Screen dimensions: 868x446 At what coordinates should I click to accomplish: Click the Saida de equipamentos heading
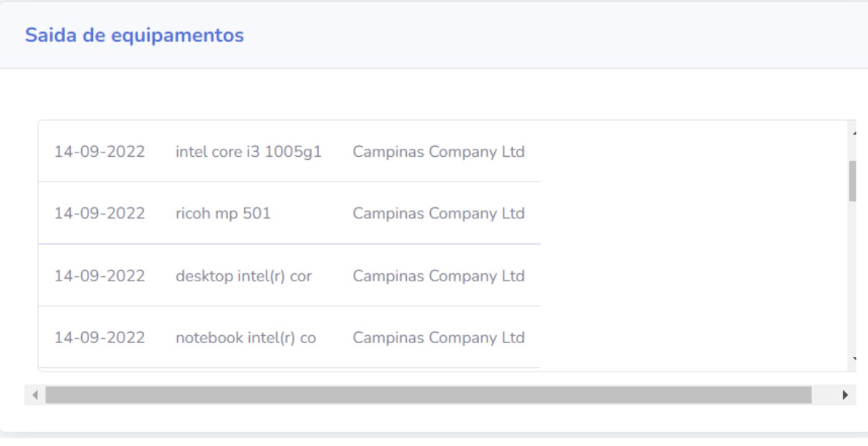[134, 35]
